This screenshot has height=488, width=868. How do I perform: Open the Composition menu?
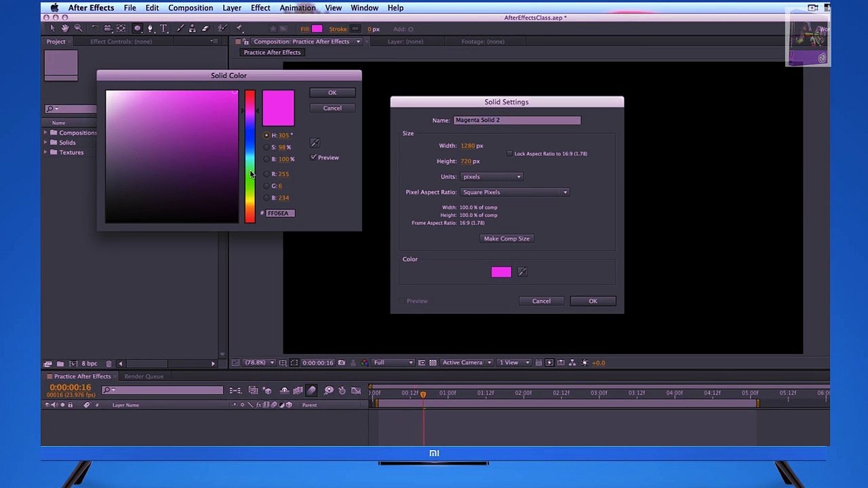[191, 7]
